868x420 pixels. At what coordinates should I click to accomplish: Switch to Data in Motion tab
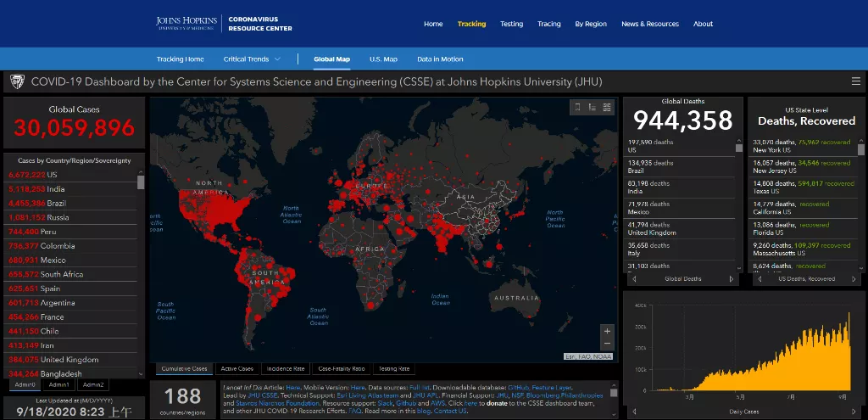pyautogui.click(x=440, y=59)
